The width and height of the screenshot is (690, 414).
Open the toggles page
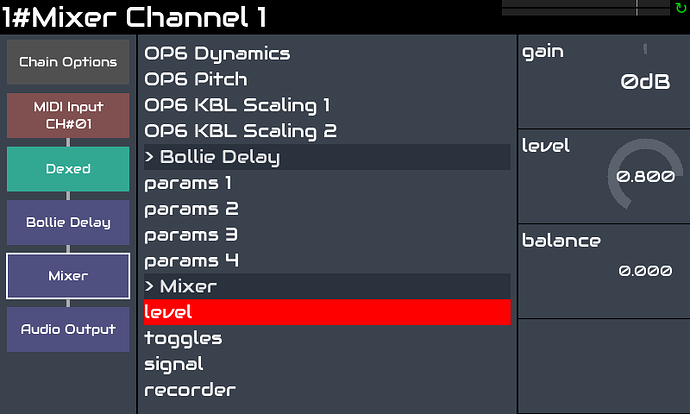coord(327,338)
